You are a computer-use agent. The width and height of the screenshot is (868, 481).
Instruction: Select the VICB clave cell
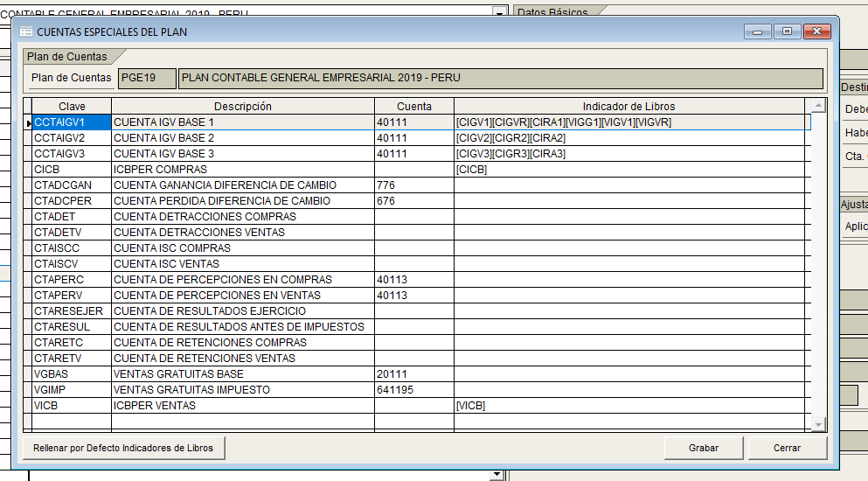[x=72, y=406]
